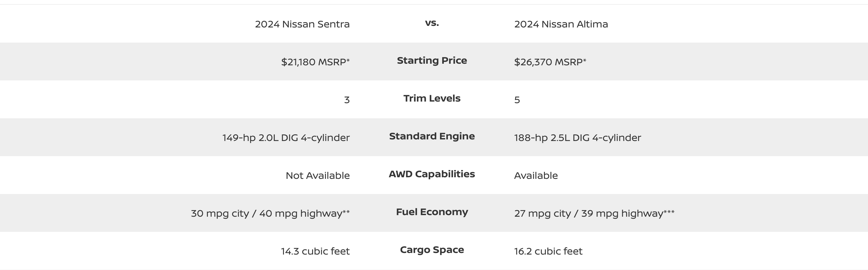
Task: Select Sentra 14.3 cubic feet value
Action: (315, 251)
